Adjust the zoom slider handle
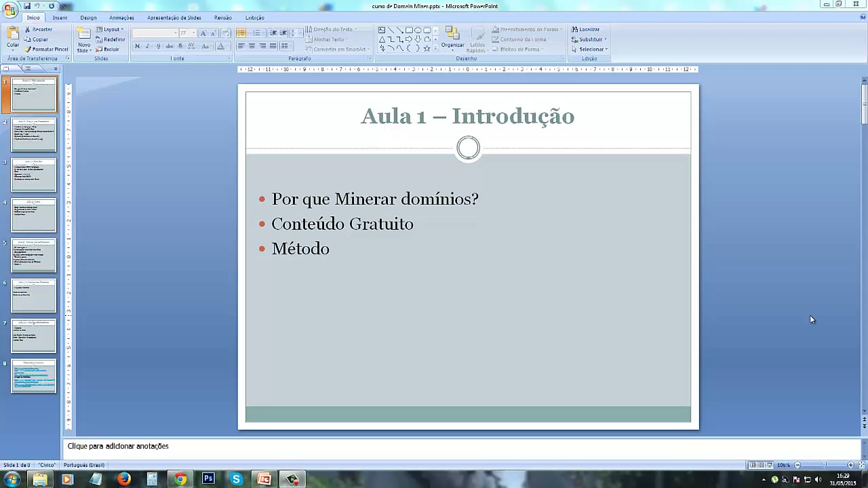Image resolution: width=868 pixels, height=488 pixels. 824,465
